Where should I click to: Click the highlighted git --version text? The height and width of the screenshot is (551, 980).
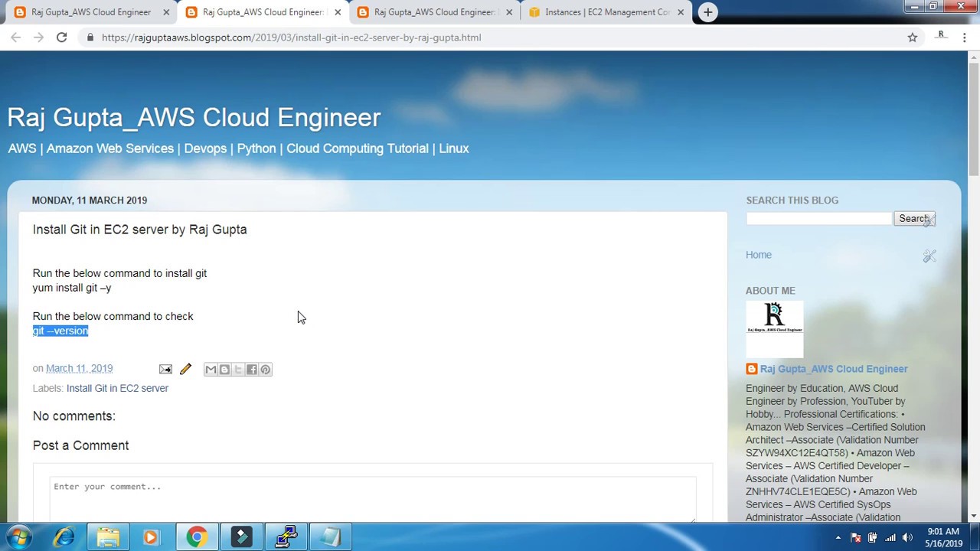(x=60, y=331)
